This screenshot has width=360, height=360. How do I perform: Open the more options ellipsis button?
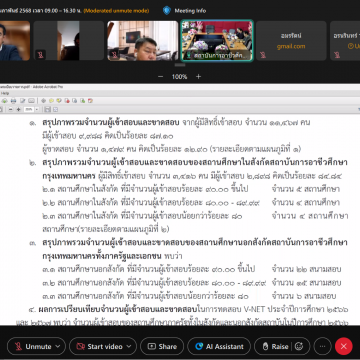[322, 346]
